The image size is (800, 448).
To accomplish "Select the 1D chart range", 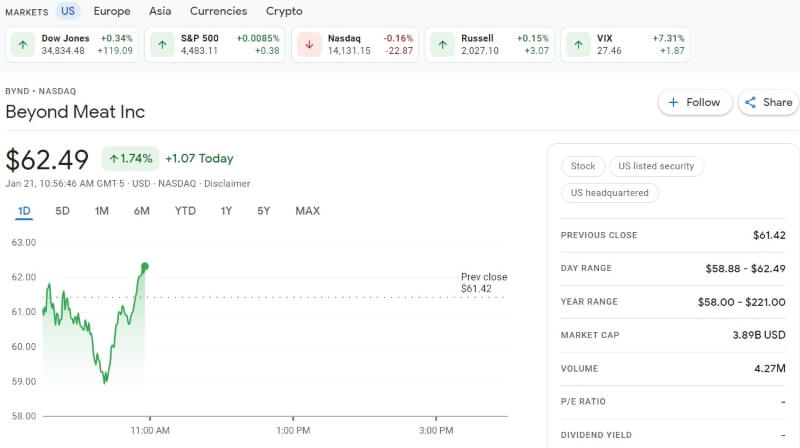I will (x=24, y=211).
